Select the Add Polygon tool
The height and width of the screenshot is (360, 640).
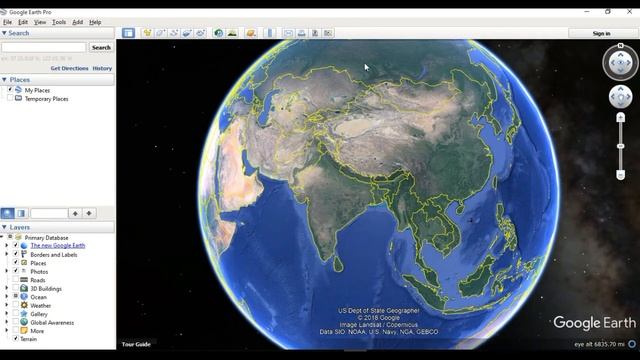coord(160,33)
